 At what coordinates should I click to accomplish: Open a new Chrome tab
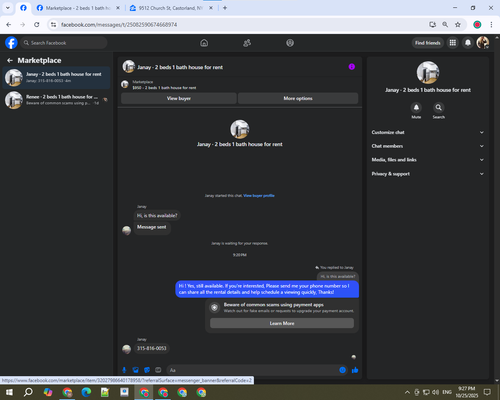pyautogui.click(x=225, y=8)
